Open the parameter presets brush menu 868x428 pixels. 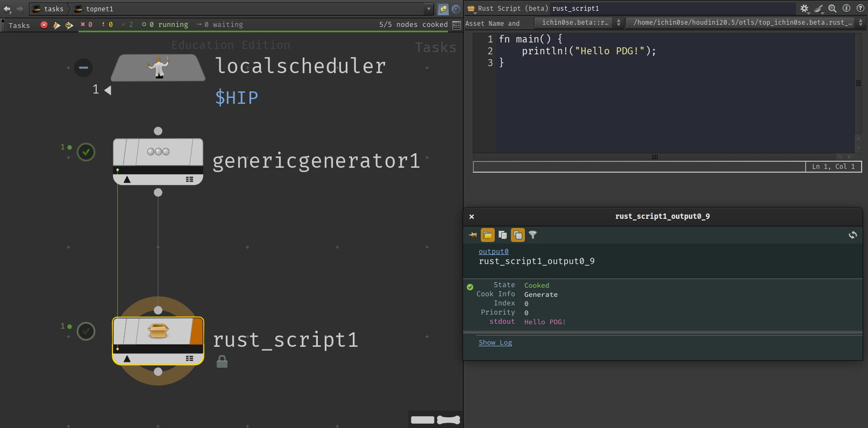pyautogui.click(x=819, y=9)
